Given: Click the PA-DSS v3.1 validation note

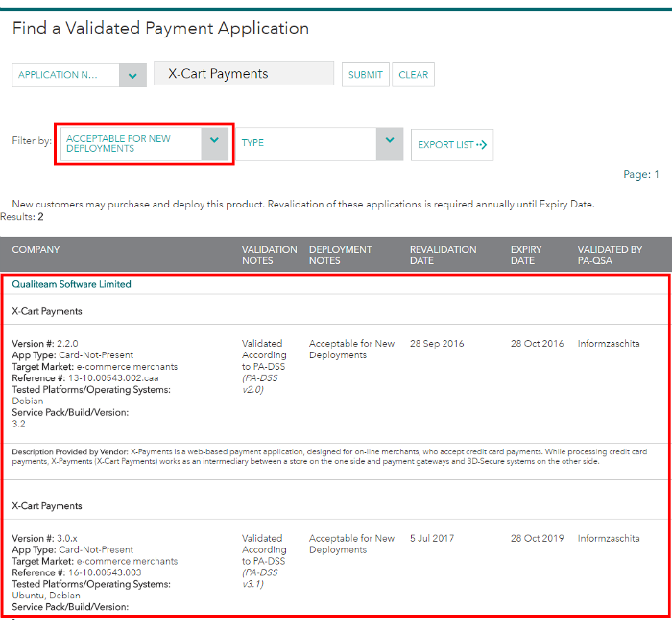Looking at the screenshot, I should tap(260, 578).
